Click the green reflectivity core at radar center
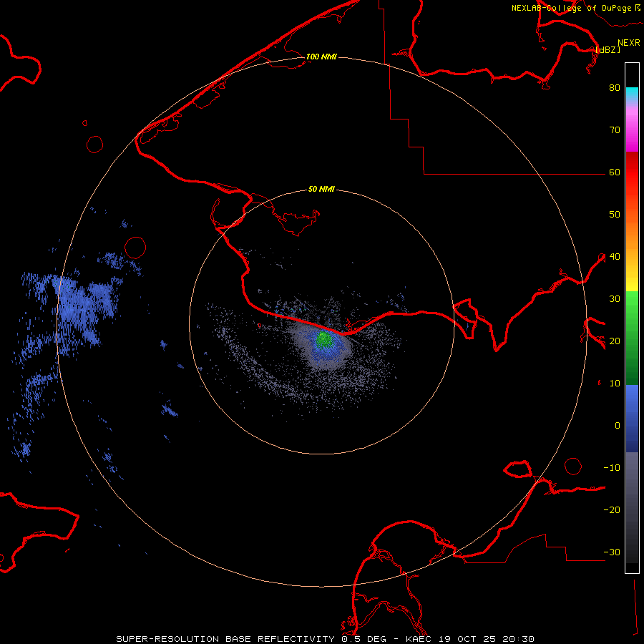This screenshot has width=644, height=644. point(324,339)
